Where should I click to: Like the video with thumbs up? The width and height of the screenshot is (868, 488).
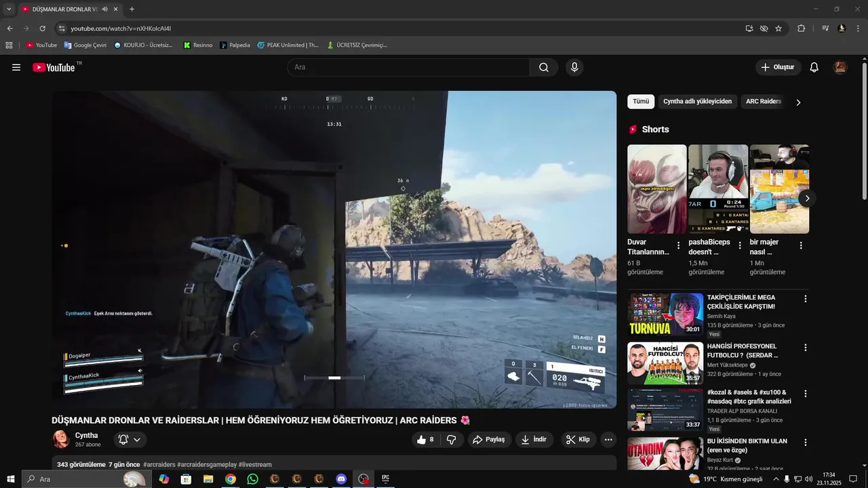click(x=425, y=439)
